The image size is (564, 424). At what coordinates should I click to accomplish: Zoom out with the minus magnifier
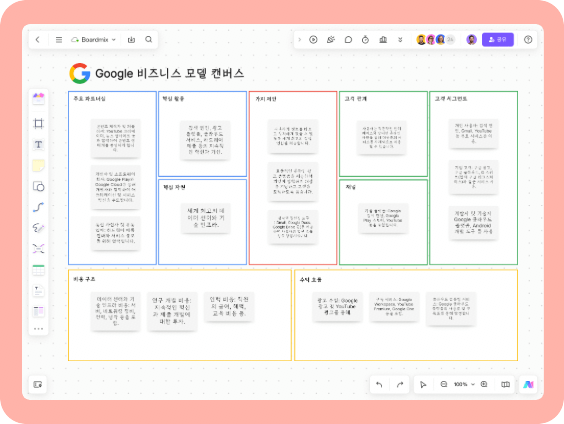pos(444,384)
